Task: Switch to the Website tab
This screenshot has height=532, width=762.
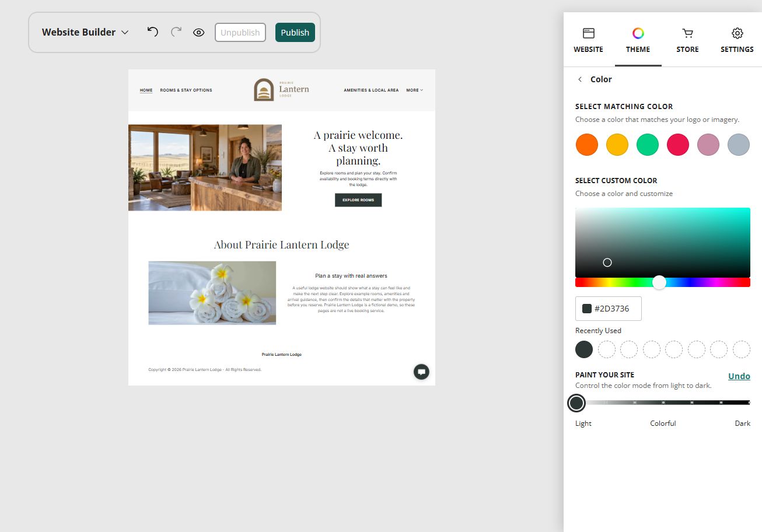Action: pyautogui.click(x=588, y=40)
